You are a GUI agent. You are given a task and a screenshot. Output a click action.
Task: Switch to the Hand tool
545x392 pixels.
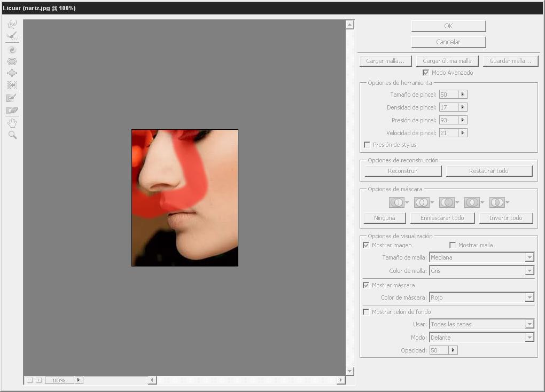(x=12, y=123)
